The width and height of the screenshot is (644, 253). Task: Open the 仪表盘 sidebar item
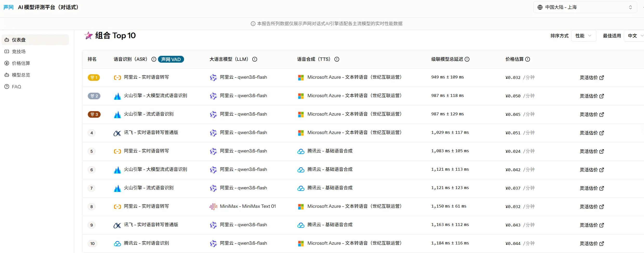coord(35,40)
